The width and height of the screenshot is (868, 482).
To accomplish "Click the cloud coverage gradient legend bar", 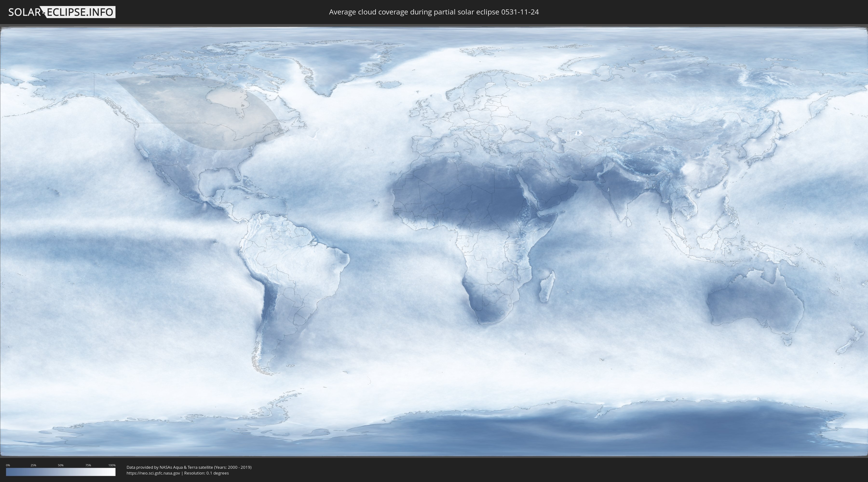I will 61,472.
